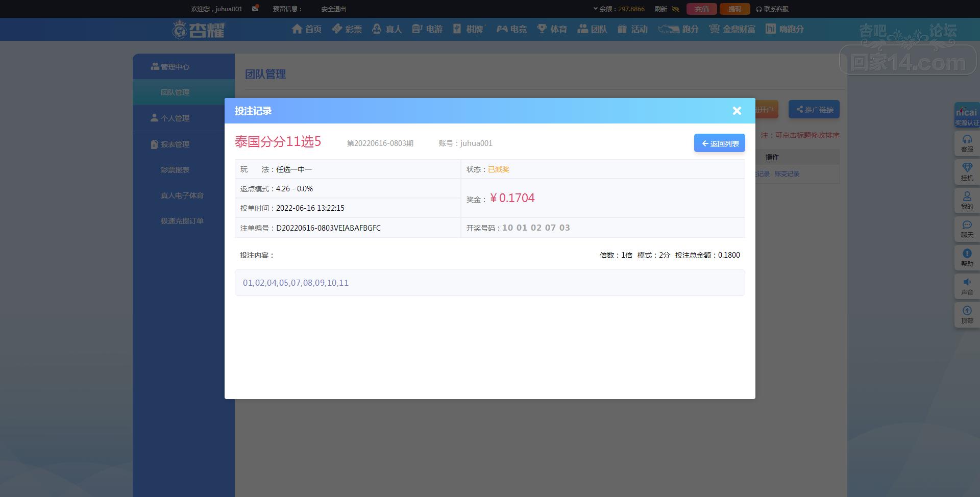Jump to top with 顶部 arrow icon
Screen dimensions: 980x497
point(967,315)
